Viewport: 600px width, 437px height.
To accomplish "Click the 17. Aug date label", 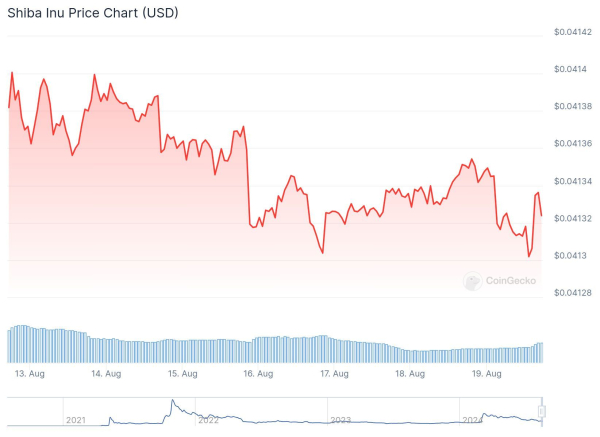I will tap(334, 373).
